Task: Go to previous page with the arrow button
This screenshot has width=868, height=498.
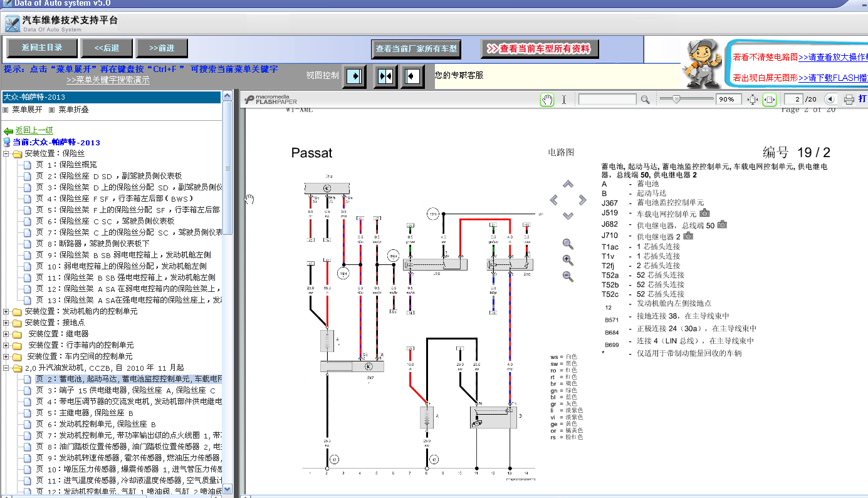Action: (x=830, y=100)
